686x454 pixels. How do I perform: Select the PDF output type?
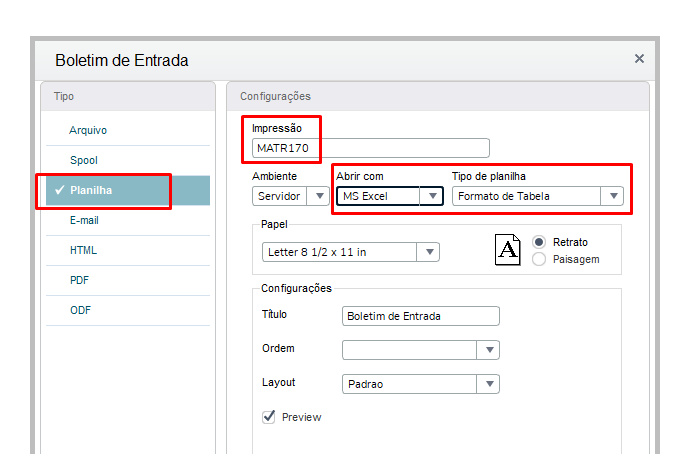128,280
